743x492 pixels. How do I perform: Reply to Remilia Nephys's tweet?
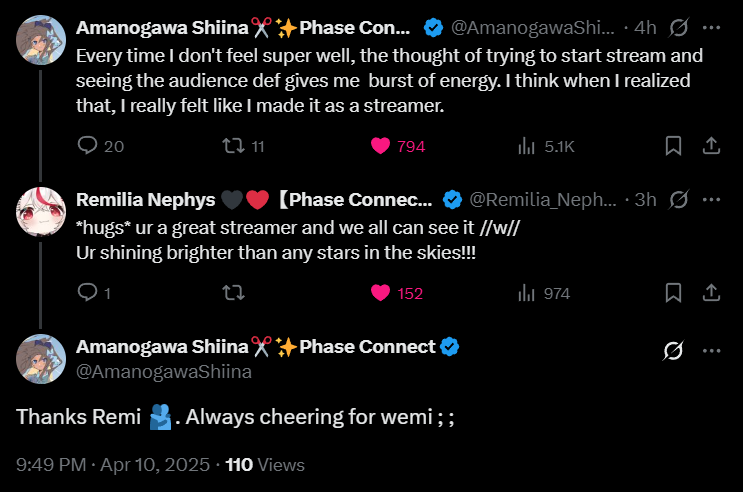pyautogui.click(x=88, y=293)
